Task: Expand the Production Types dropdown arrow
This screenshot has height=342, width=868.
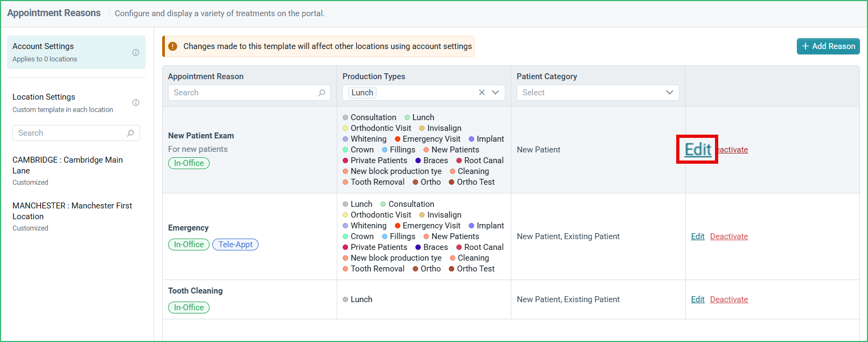Action: tap(496, 93)
